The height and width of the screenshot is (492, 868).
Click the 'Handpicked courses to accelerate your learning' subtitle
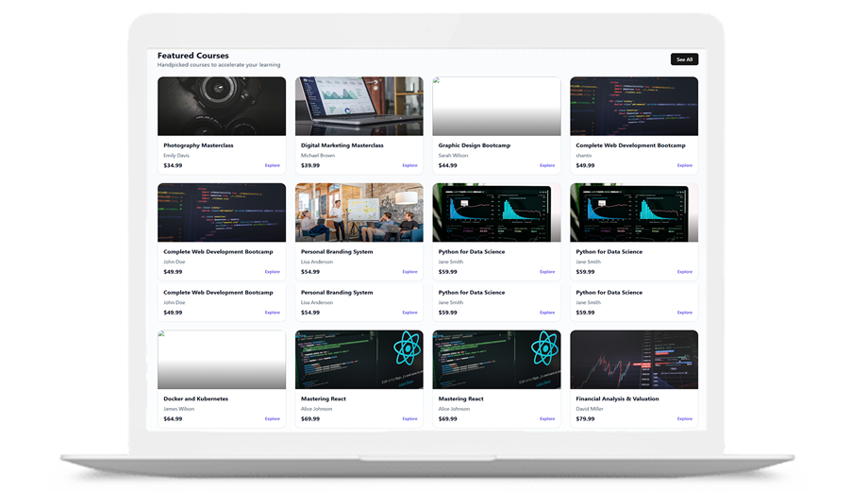coord(219,65)
